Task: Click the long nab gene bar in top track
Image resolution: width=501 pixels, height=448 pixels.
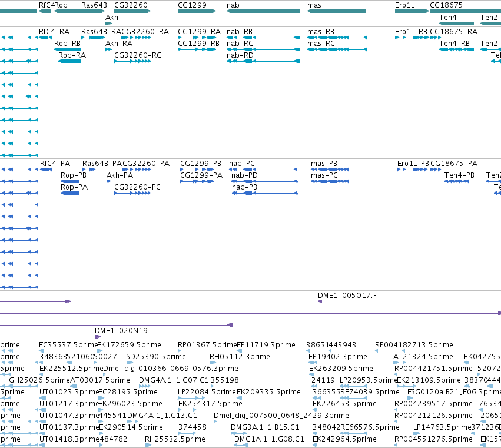Action: (x=263, y=11)
